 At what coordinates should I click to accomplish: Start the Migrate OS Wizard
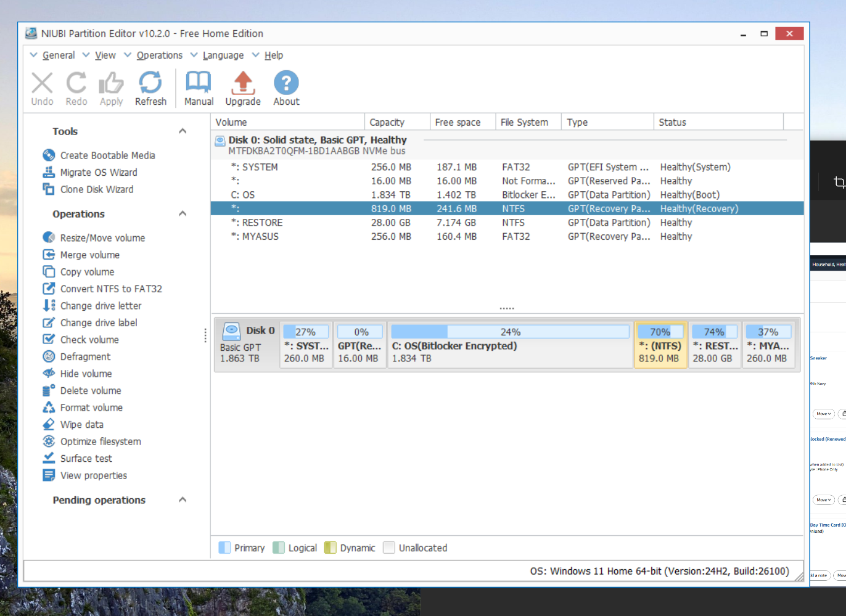(99, 173)
